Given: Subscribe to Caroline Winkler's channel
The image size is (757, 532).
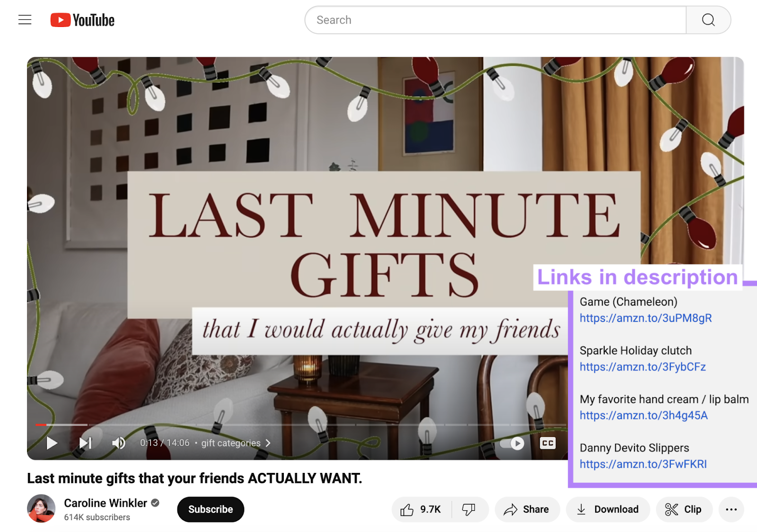Looking at the screenshot, I should [211, 509].
